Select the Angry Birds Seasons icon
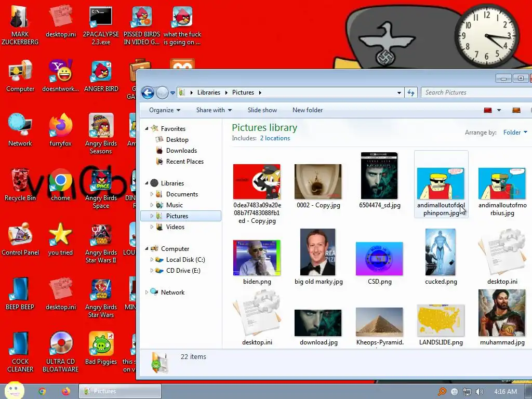 pyautogui.click(x=101, y=134)
